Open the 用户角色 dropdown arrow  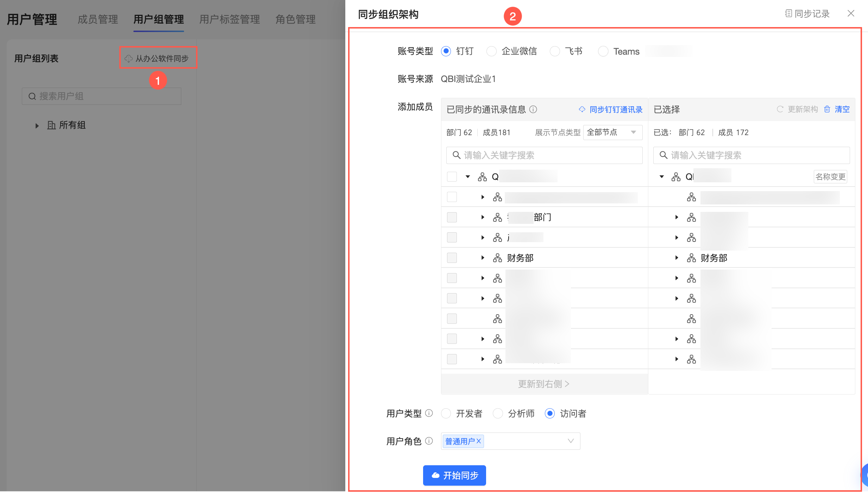571,441
